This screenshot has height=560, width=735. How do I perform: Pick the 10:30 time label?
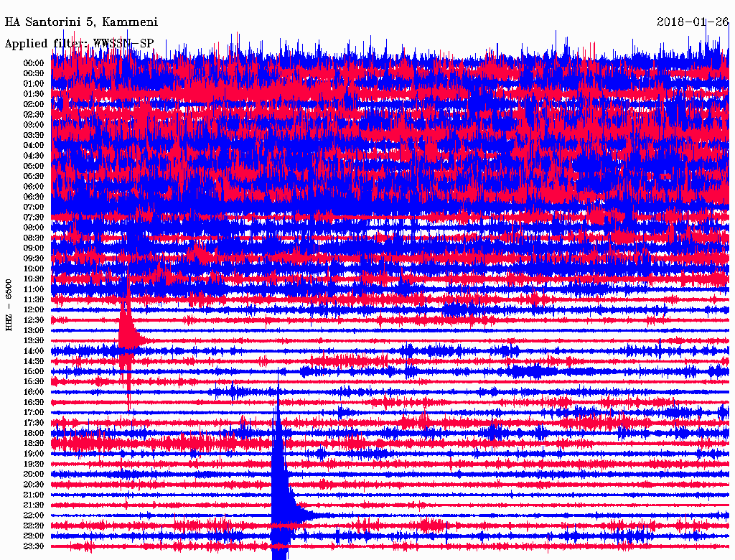[x=34, y=279]
